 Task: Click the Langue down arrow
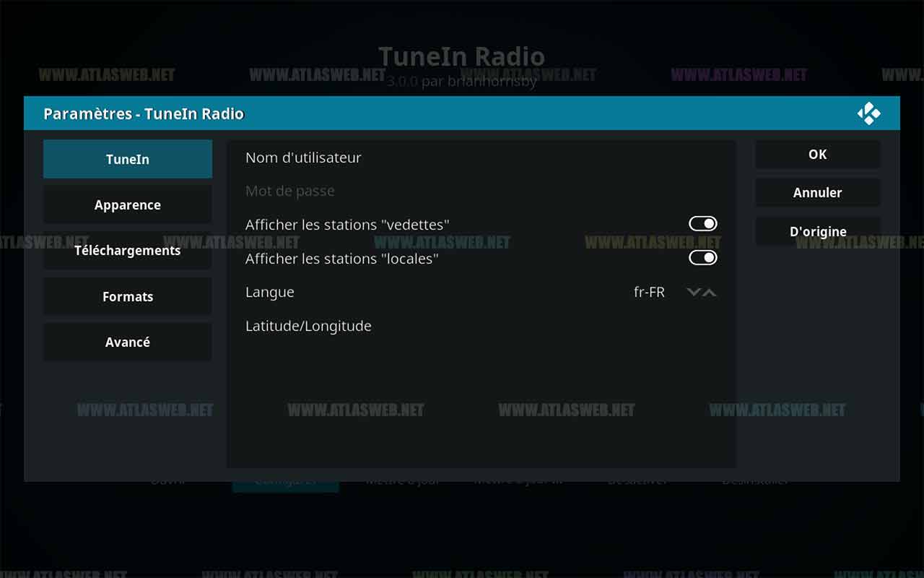[694, 292]
